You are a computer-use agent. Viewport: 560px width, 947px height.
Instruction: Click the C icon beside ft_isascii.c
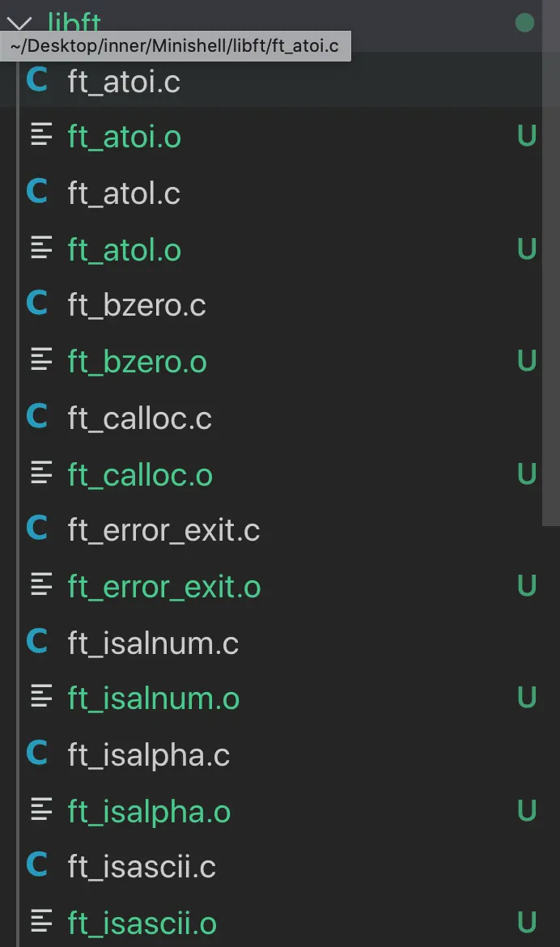coord(37,866)
